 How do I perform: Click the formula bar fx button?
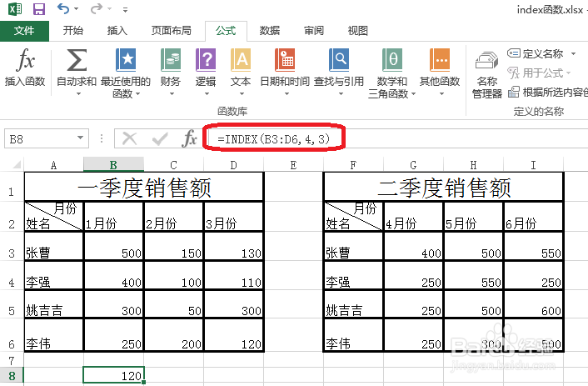[190, 139]
